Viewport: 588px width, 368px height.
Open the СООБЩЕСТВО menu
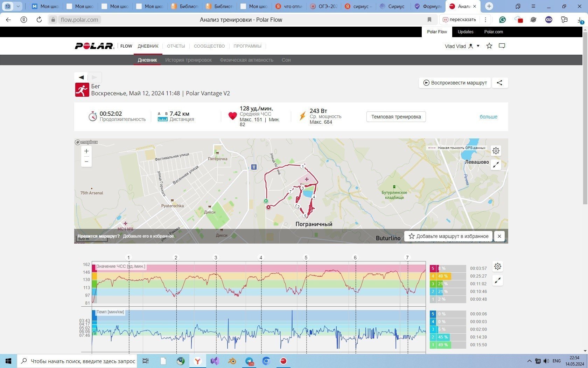coord(209,46)
